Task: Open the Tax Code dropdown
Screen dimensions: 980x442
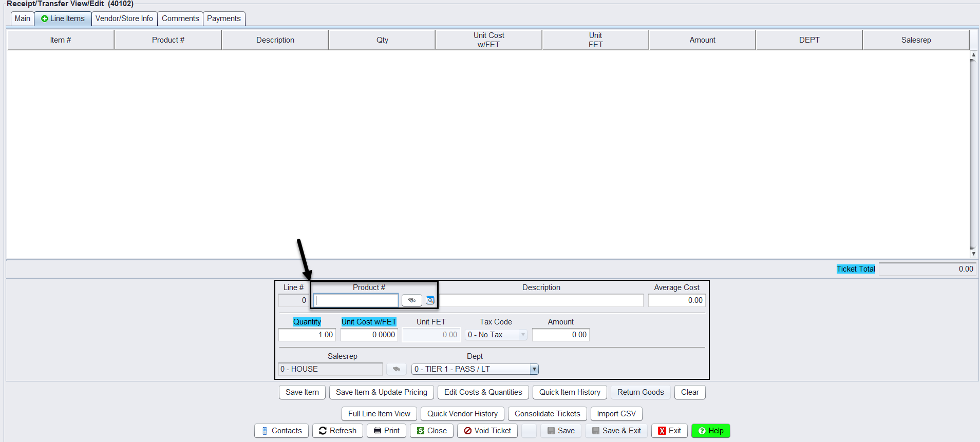Action: [x=523, y=335]
